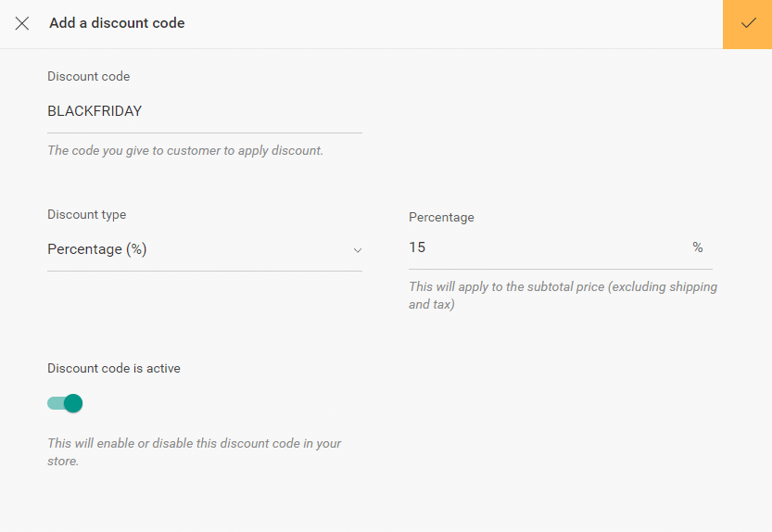Click the Add a discount code title
The image size is (772, 532).
117,23
